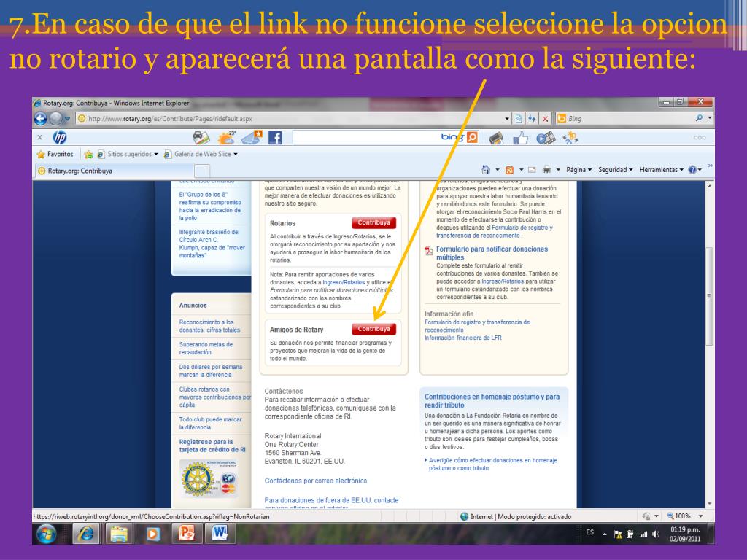Open the address bar history dropdown arrow
Screen dimensions: 747x560
pos(507,119)
